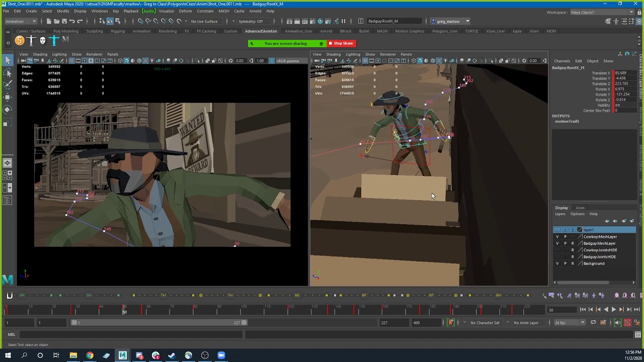Toggle the audio speaker icon
The height and width of the screenshot is (362, 644).
point(617,323)
